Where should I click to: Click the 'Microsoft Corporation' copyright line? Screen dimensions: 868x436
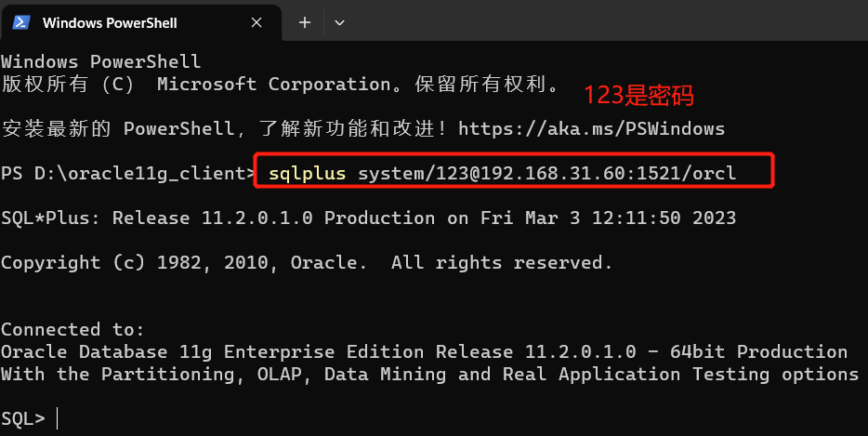pyautogui.click(x=282, y=85)
